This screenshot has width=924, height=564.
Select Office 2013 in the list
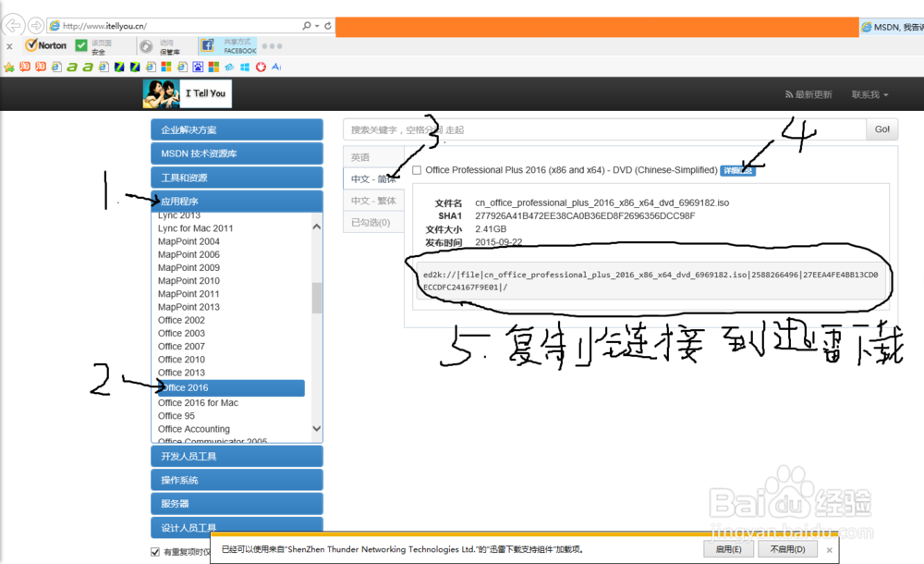181,373
